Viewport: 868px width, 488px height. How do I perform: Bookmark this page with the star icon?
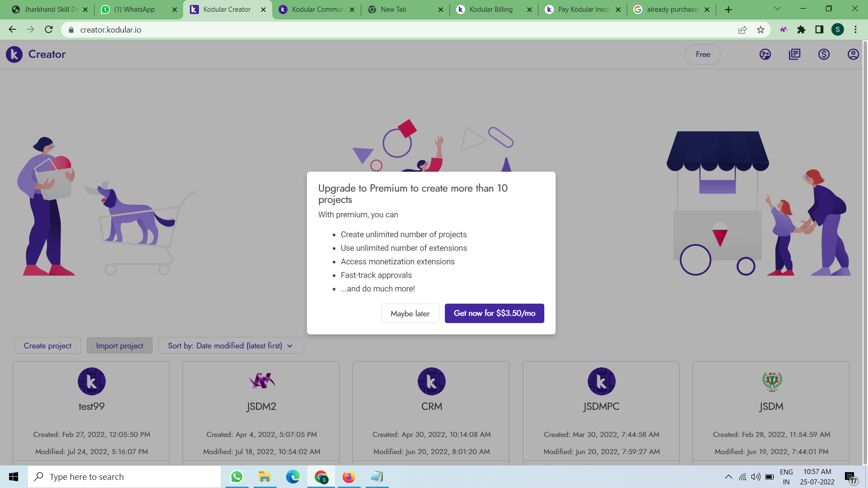[760, 30]
